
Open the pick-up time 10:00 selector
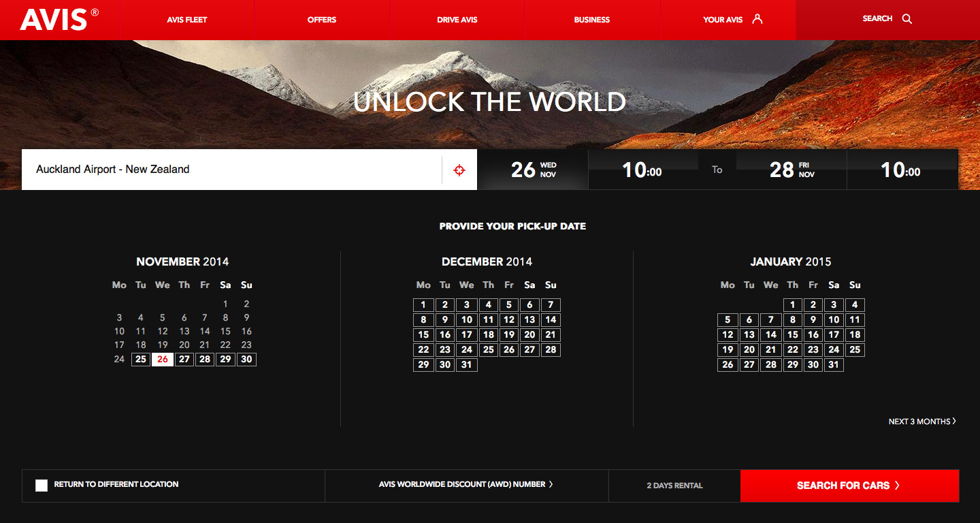[x=642, y=170]
